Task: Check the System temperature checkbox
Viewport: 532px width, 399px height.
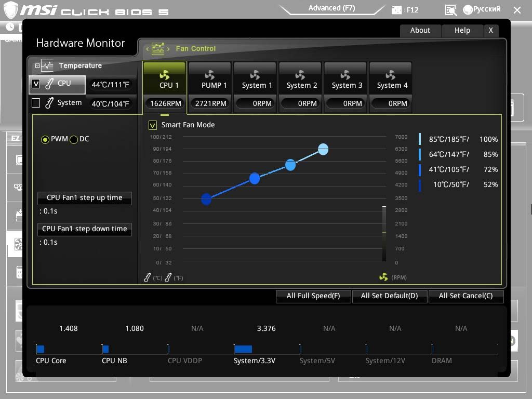Action: 36,103
